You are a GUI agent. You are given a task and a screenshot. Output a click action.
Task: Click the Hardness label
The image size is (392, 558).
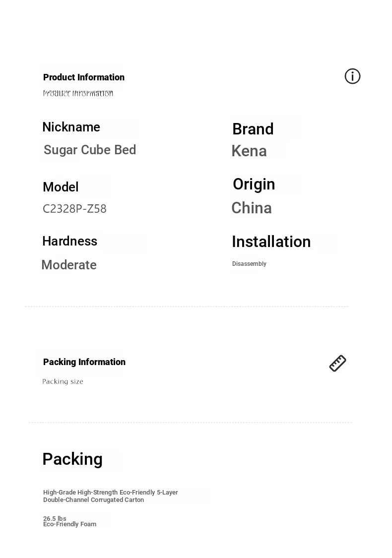70,241
